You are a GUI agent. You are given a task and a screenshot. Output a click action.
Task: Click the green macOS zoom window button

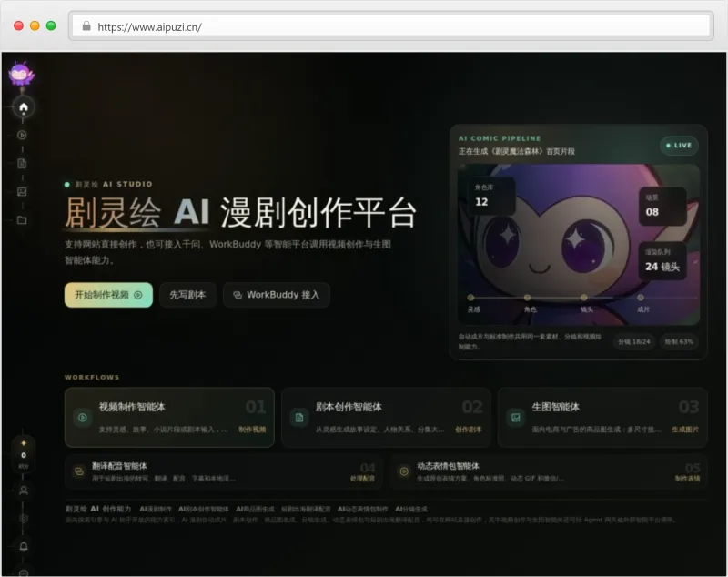51,25
